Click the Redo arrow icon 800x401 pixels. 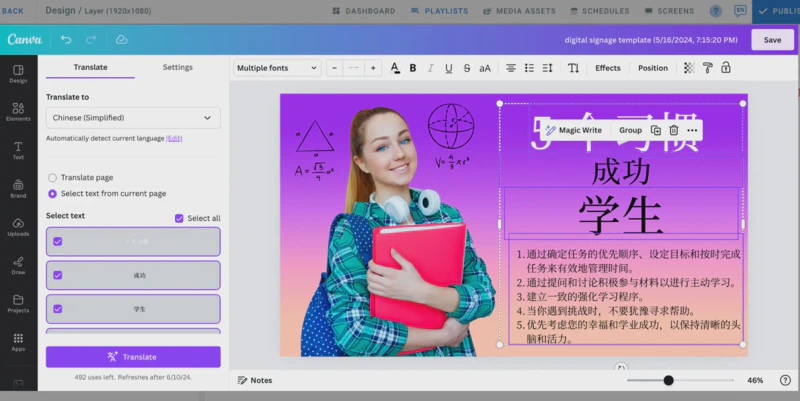coord(91,40)
